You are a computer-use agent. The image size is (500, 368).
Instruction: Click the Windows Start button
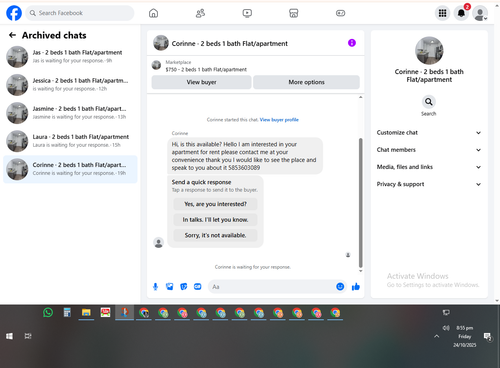pyautogui.click(x=9, y=336)
